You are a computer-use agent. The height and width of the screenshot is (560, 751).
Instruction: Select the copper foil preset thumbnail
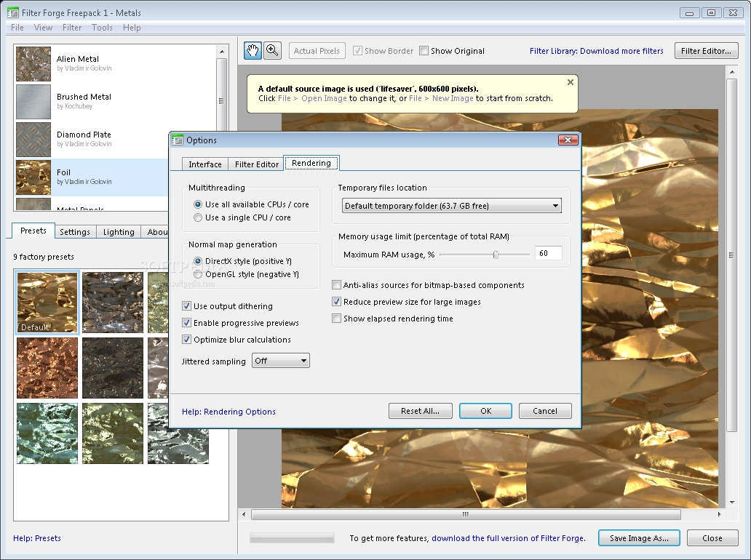click(47, 368)
